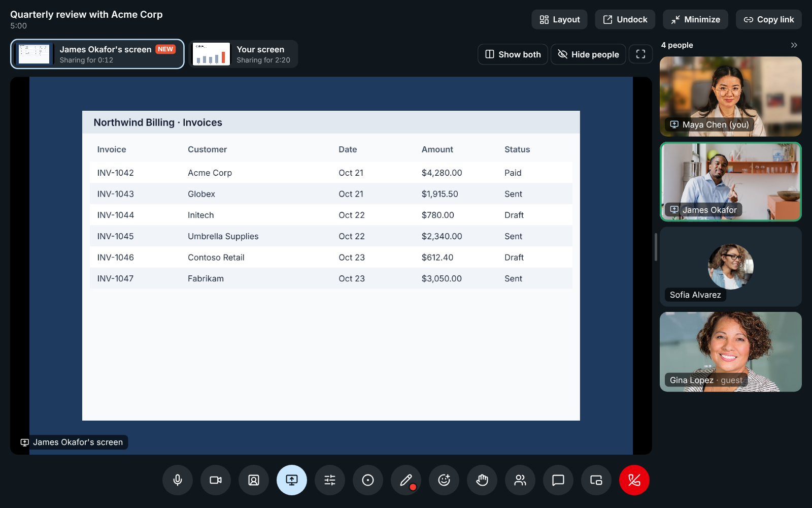Open the portrait background effects button
The width and height of the screenshot is (812, 508).
click(x=254, y=480)
